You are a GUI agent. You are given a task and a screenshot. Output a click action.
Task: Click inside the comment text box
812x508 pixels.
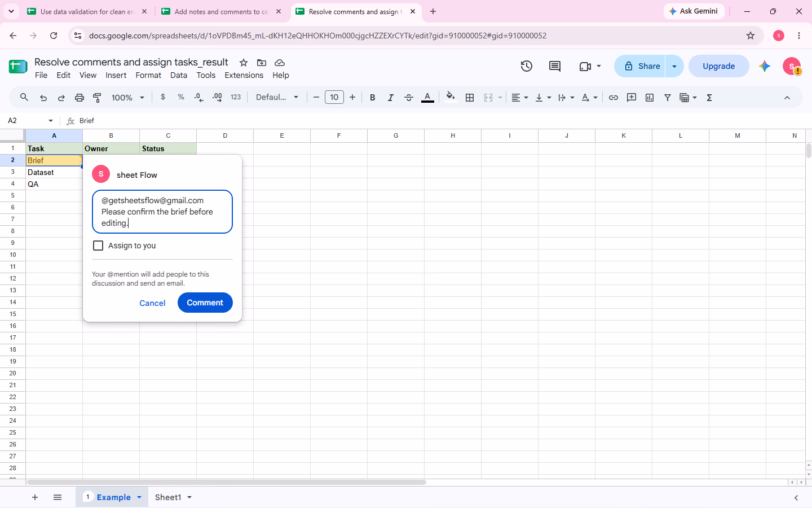pos(162,212)
